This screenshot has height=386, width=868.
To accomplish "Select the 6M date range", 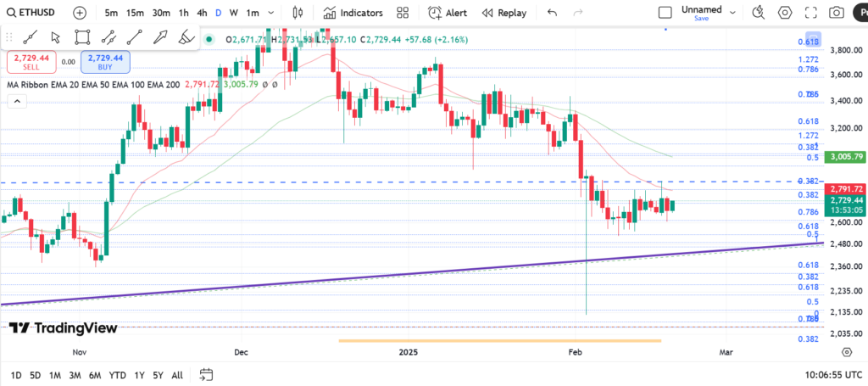I will click(x=95, y=374).
